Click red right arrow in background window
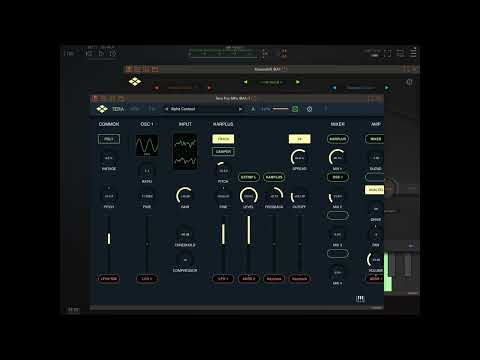480x360 pixels. (x=209, y=88)
